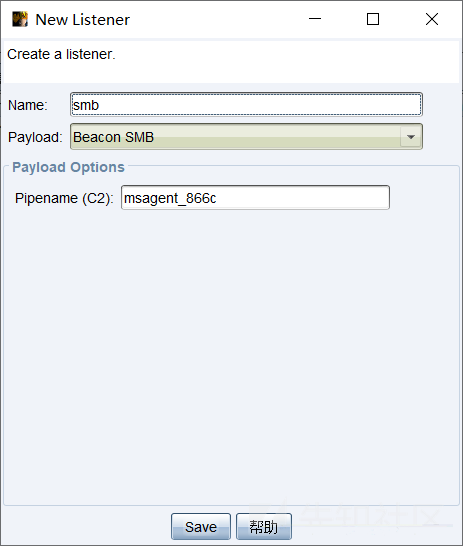Screen dimensions: 463x546
Task: Open help via the 帮助 button
Action: click(264, 526)
